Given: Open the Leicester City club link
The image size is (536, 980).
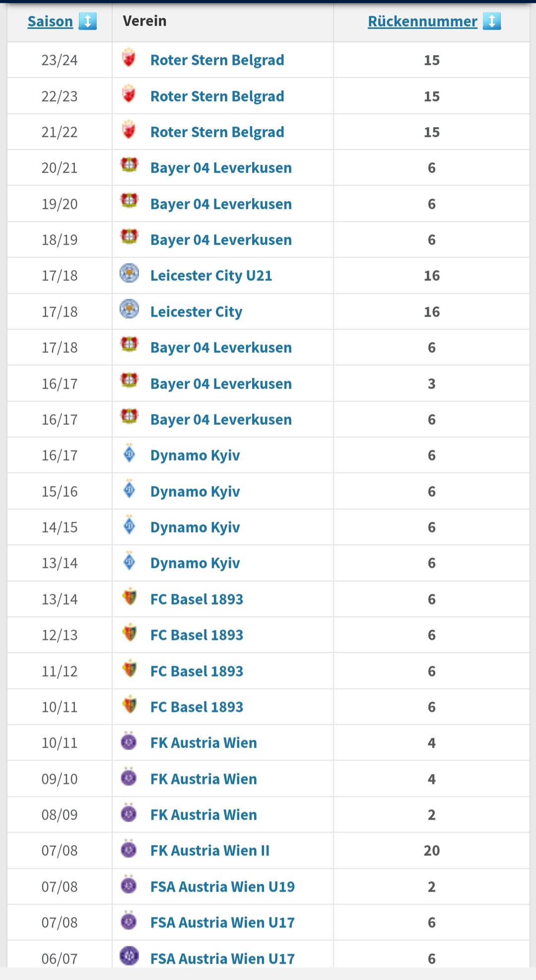Looking at the screenshot, I should coord(196,312).
